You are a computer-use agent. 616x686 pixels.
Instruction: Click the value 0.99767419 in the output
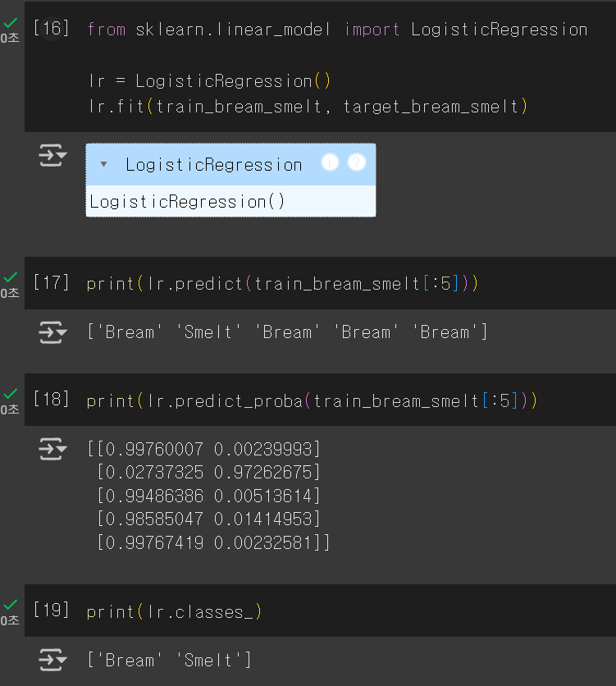point(154,543)
